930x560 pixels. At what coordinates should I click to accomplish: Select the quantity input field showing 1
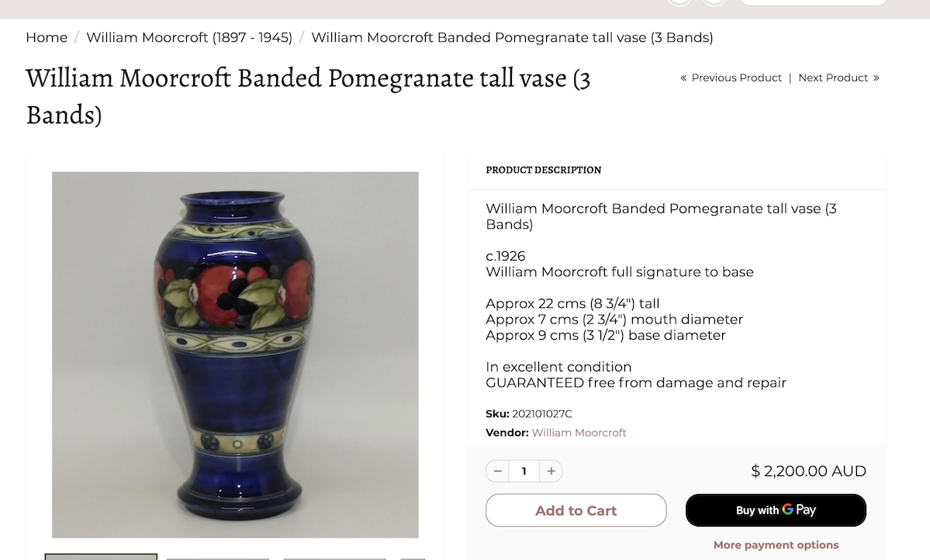coord(524,471)
